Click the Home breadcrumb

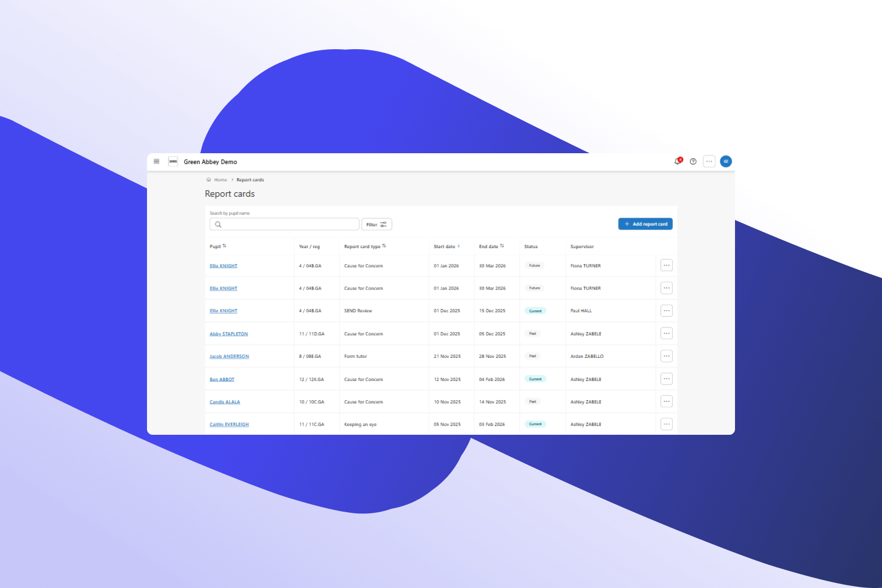click(220, 180)
